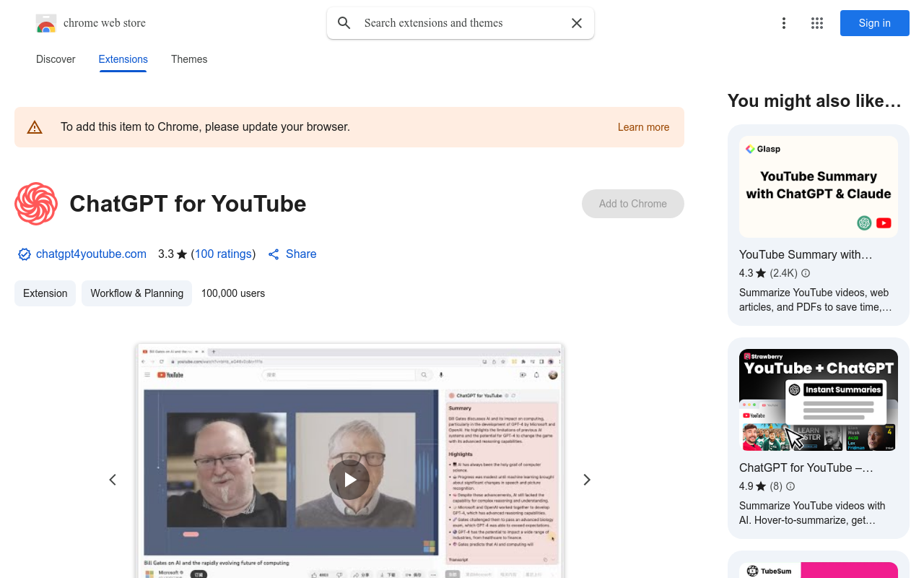
Task: Click the search magnifier icon
Action: 344,23
